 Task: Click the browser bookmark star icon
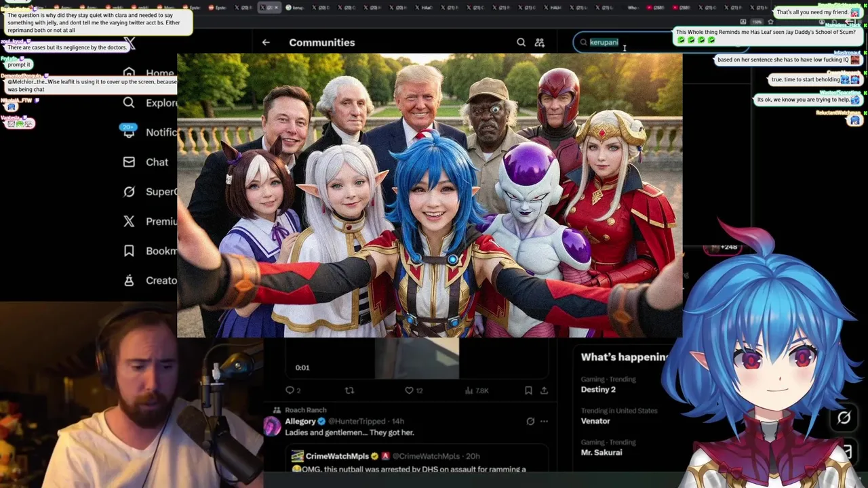pos(770,22)
